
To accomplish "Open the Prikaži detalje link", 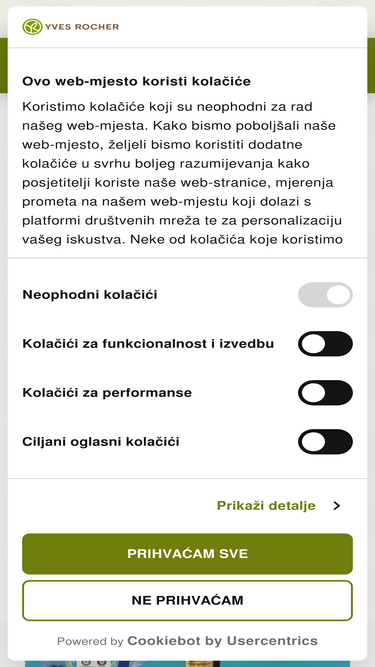I will click(x=266, y=506).
